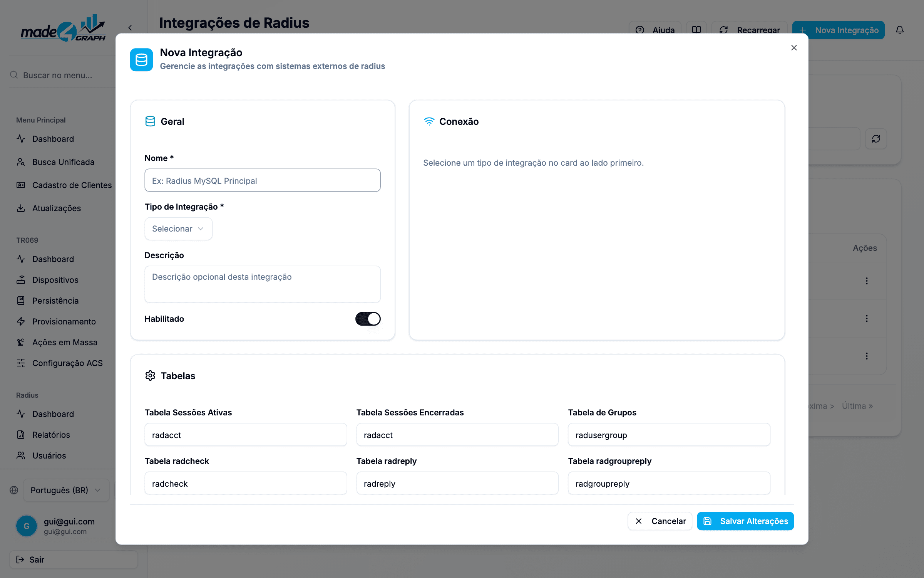This screenshot has height=578, width=924.
Task: Toggle the Habilitado switch
Action: [x=368, y=319]
